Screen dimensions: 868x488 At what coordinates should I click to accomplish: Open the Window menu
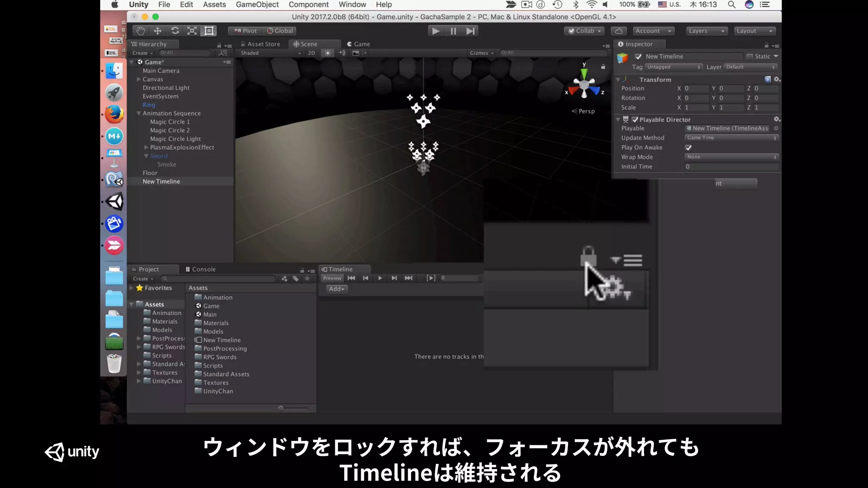point(352,5)
